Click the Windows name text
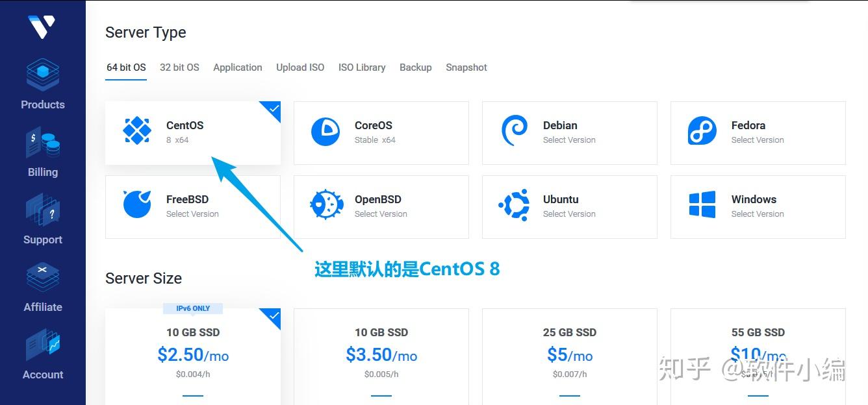 click(x=754, y=199)
